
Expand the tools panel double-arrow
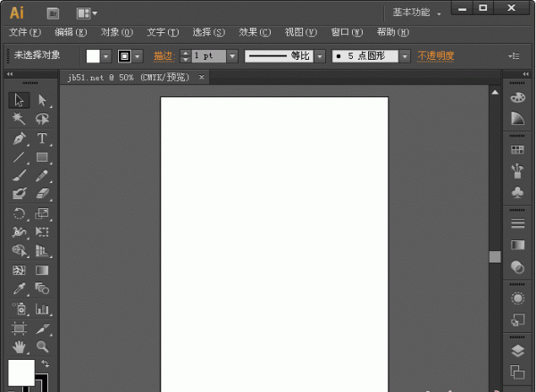pos(10,74)
